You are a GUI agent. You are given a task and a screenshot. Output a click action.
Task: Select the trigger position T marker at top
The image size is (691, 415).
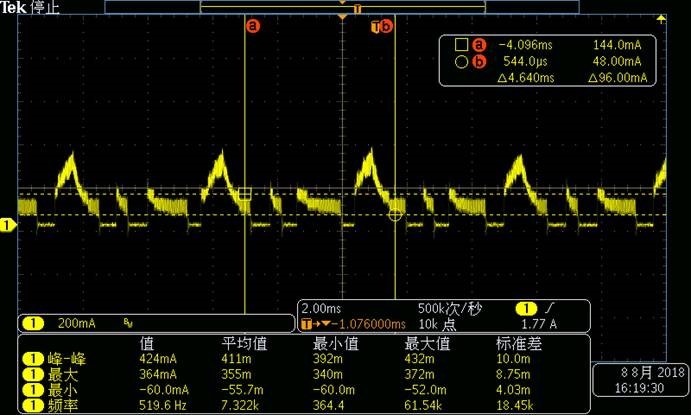tap(357, 8)
